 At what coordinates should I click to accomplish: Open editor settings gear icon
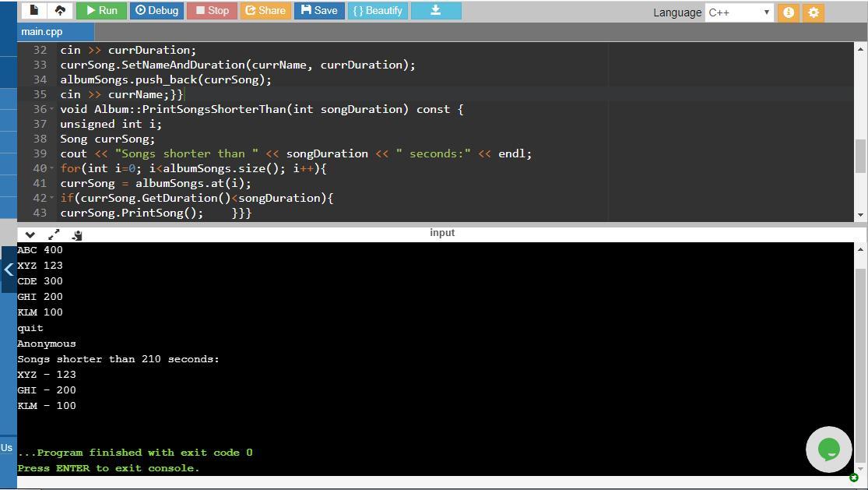click(x=814, y=12)
